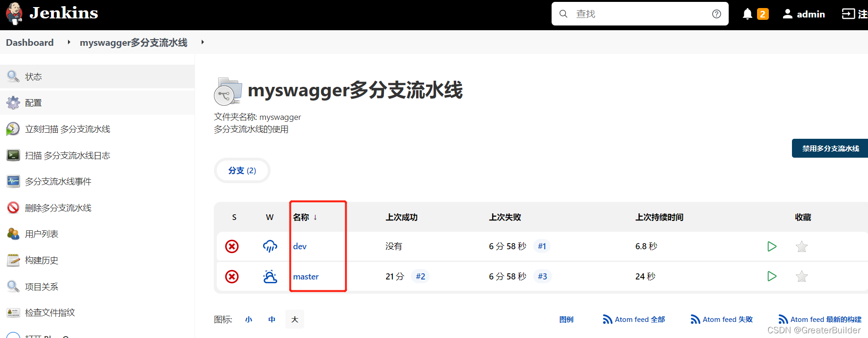Run a build for the master branch
The width and height of the screenshot is (868, 338).
coord(772,276)
